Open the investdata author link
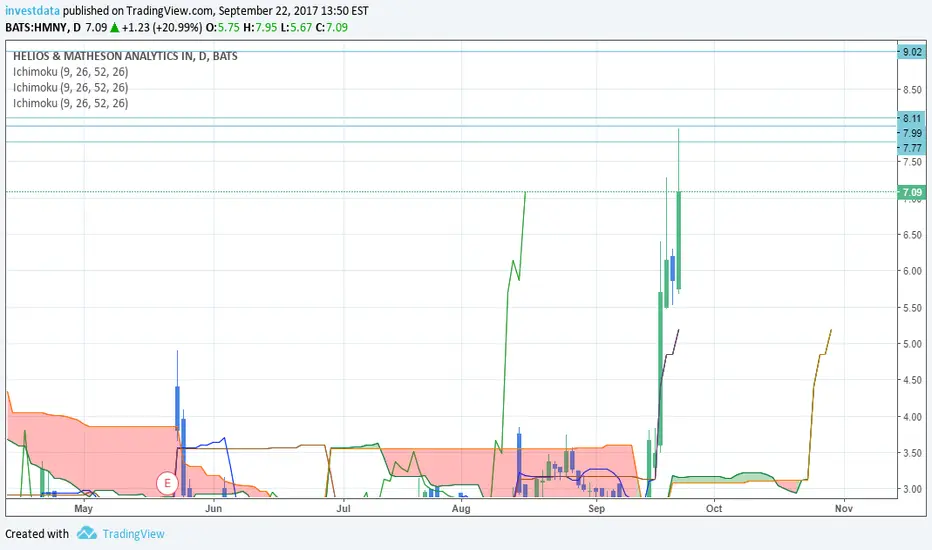This screenshot has width=932, height=550. point(33,11)
